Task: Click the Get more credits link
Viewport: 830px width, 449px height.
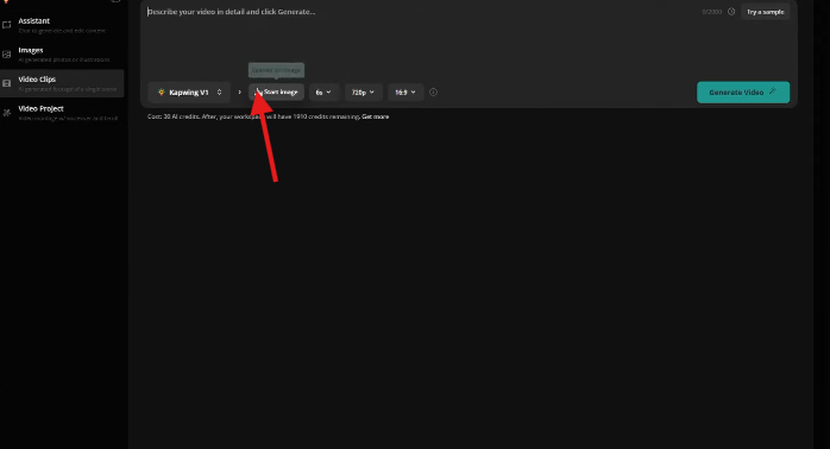Action: tap(375, 116)
